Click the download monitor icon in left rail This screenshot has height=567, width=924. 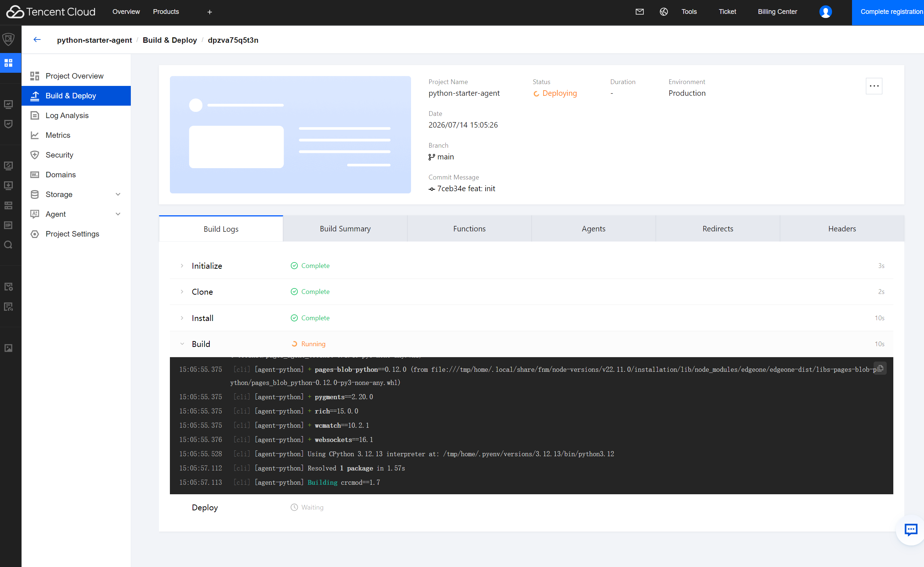pyautogui.click(x=8, y=185)
